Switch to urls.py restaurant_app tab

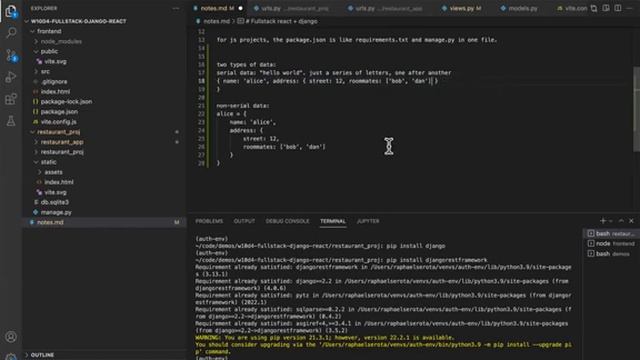(389, 8)
